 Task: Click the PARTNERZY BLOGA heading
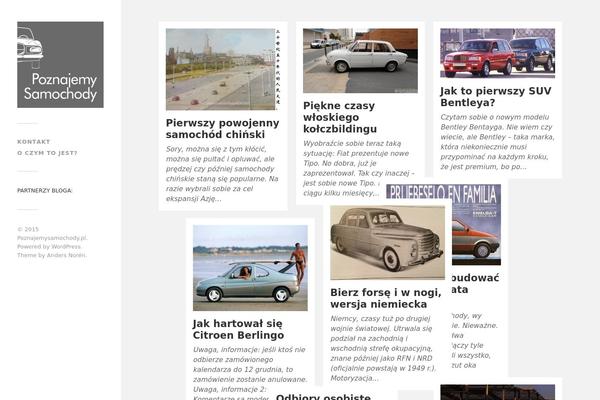tap(45, 190)
